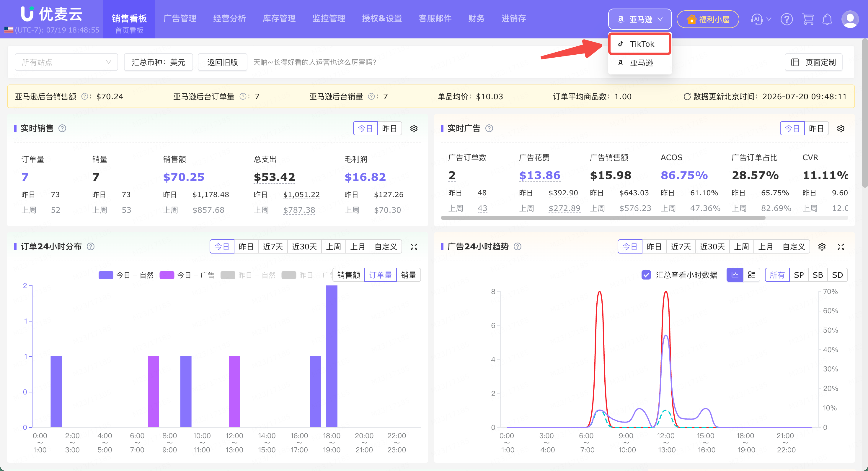Click the refresh icon by 数据更新北京时间
The height and width of the screenshot is (471, 868).
687,97
